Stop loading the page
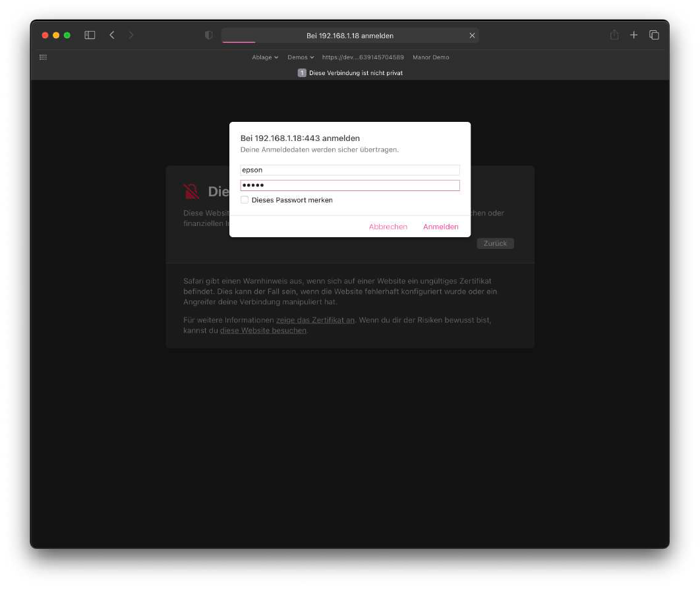Viewport: 700px width, 589px height. 472,36
